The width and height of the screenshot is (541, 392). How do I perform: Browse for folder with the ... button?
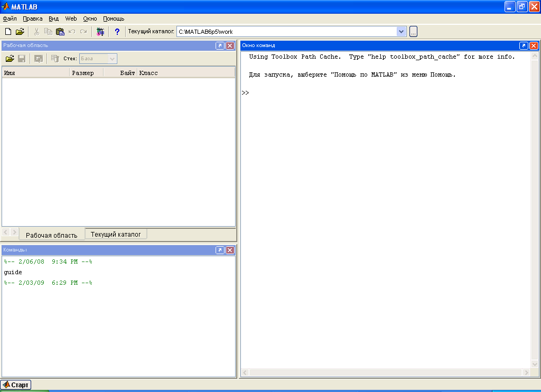[x=413, y=32]
